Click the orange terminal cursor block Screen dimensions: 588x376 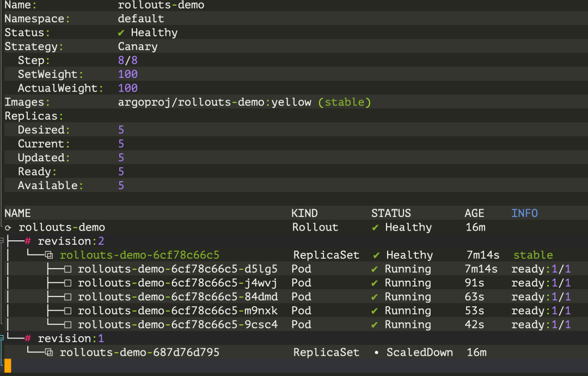pyautogui.click(x=8, y=366)
